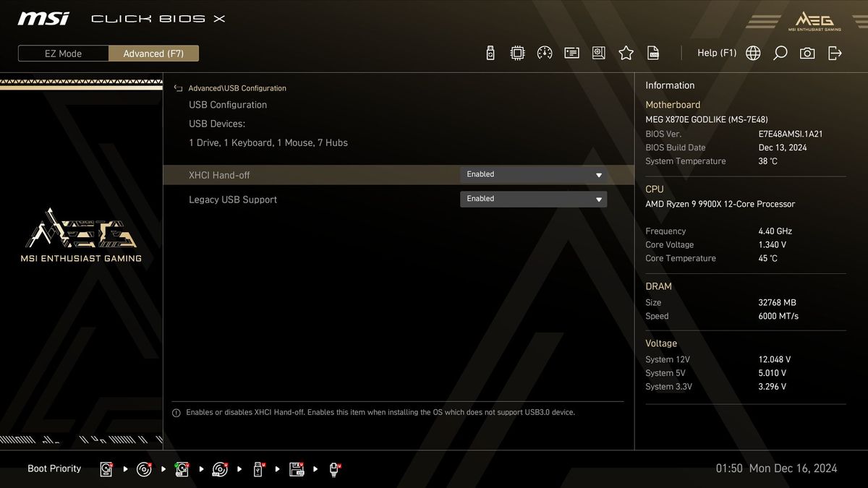The height and width of the screenshot is (488, 868).
Task: Open the M-Flash USB BIOS update icon
Action: pyautogui.click(x=490, y=53)
